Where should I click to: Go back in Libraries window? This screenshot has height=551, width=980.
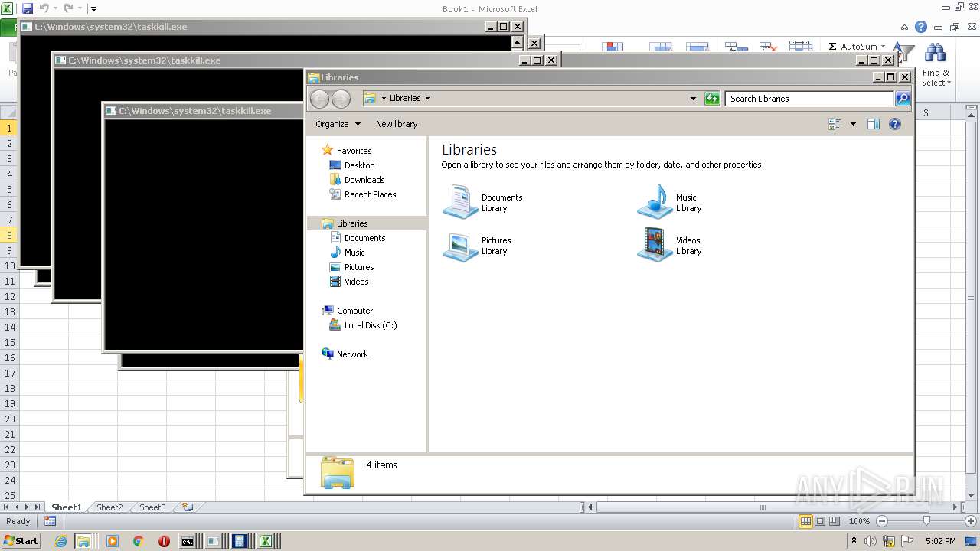[x=319, y=98]
